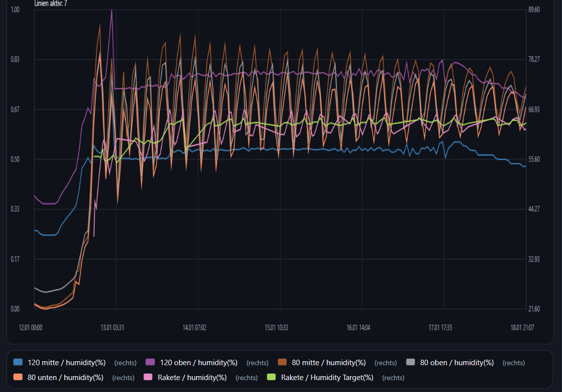This screenshot has width=562, height=392.
Task: Hide the '120 oben / humidity(%)' series label
Action: (198, 363)
